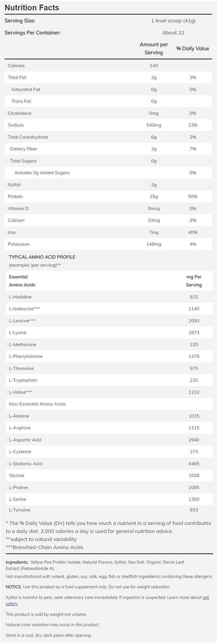
Task: Click the Servings Per Container label
Action: pyautogui.click(x=32, y=32)
